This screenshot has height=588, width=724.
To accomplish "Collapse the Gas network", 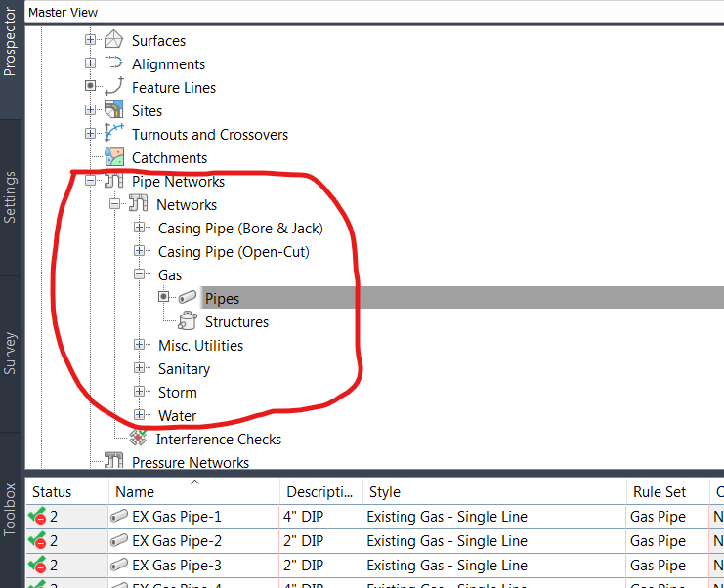I will tap(140, 274).
